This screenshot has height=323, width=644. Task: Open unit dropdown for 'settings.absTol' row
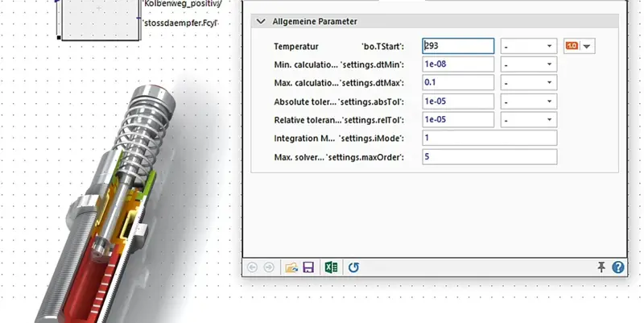pos(529,101)
